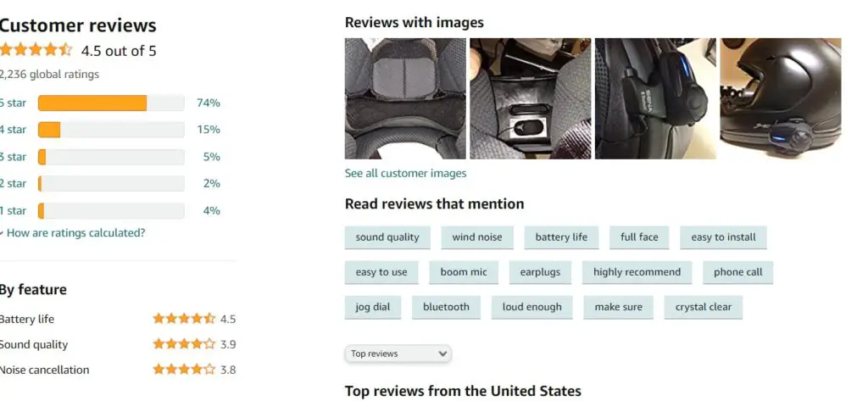Open the Top reviews sort dropdown
This screenshot has width=868, height=401.
pos(398,354)
